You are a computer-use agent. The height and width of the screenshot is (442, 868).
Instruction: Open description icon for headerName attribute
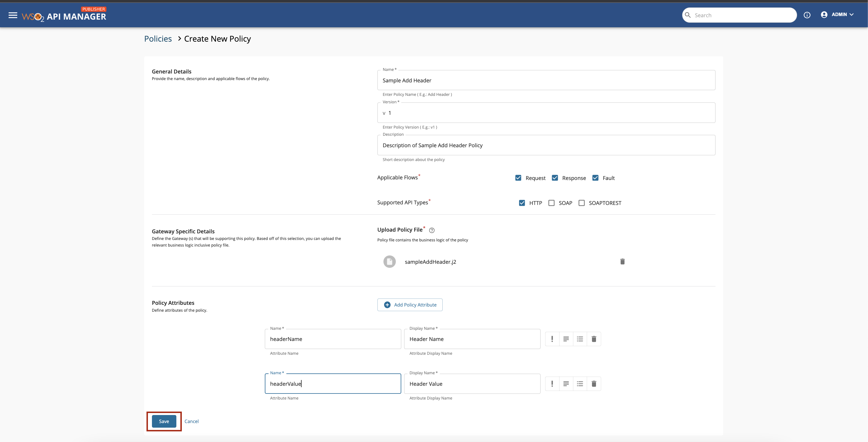click(x=566, y=339)
